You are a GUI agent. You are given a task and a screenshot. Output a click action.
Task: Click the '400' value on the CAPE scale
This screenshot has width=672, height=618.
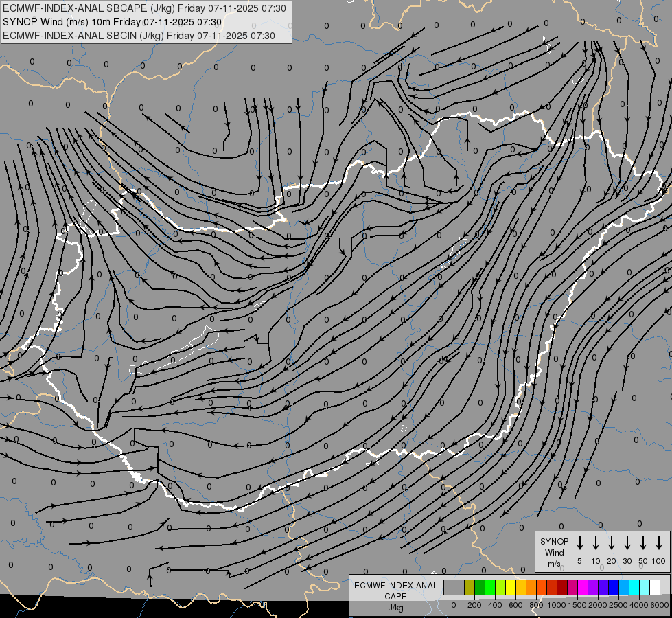click(495, 605)
